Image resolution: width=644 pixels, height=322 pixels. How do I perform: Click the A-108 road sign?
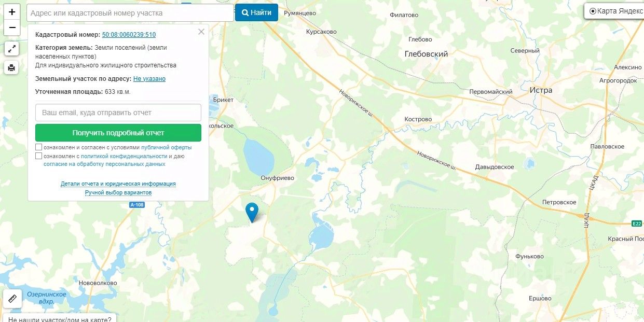(x=137, y=205)
